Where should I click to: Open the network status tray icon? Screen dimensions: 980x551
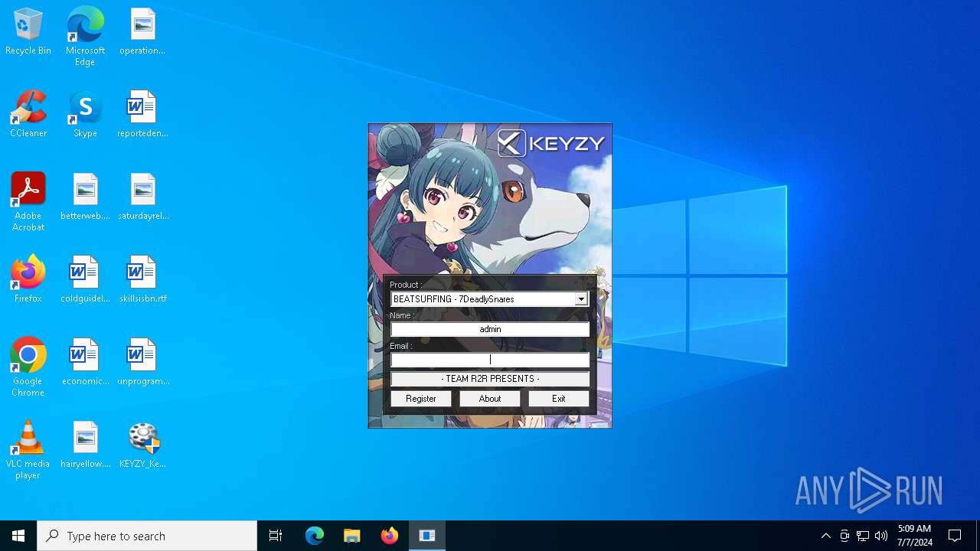tap(863, 536)
